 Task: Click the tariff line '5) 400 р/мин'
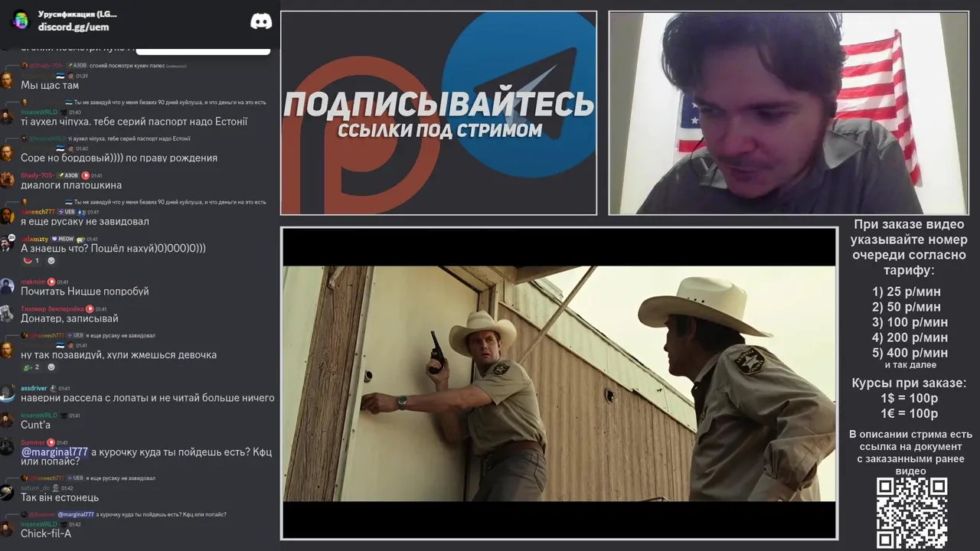click(910, 353)
